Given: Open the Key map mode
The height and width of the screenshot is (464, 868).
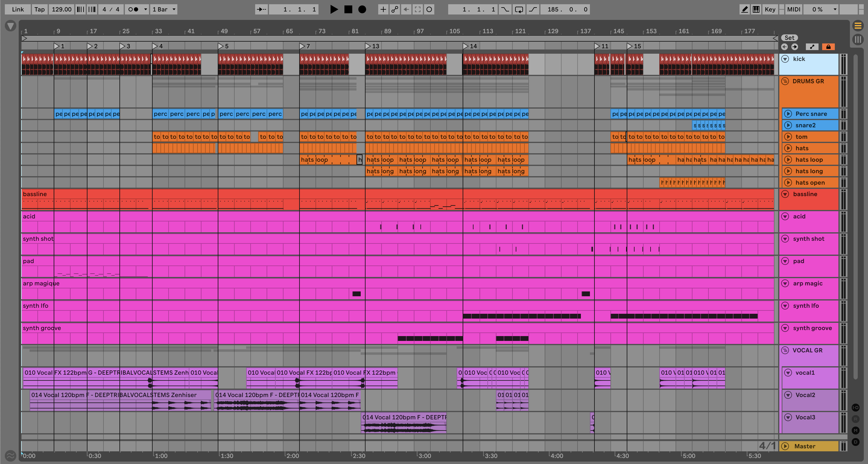Looking at the screenshot, I should pos(770,9).
